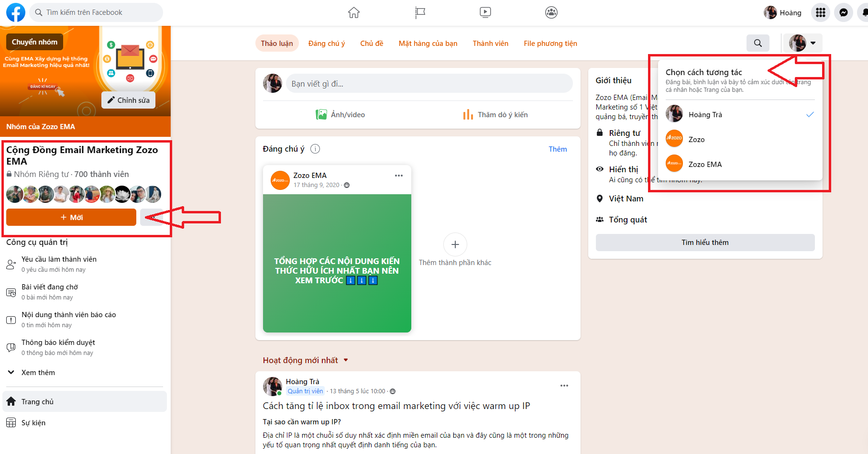Open the Watch video icon
Screen dimensions: 868x454
point(485,12)
